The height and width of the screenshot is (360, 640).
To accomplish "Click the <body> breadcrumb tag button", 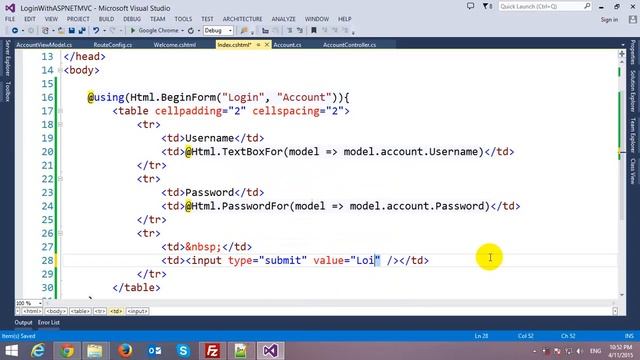I will 56,311.
